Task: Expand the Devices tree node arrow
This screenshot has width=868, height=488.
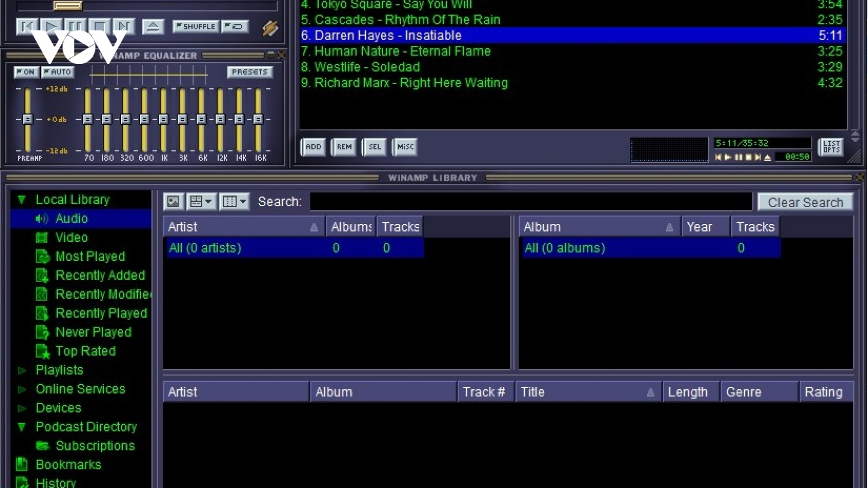Action: 22,408
